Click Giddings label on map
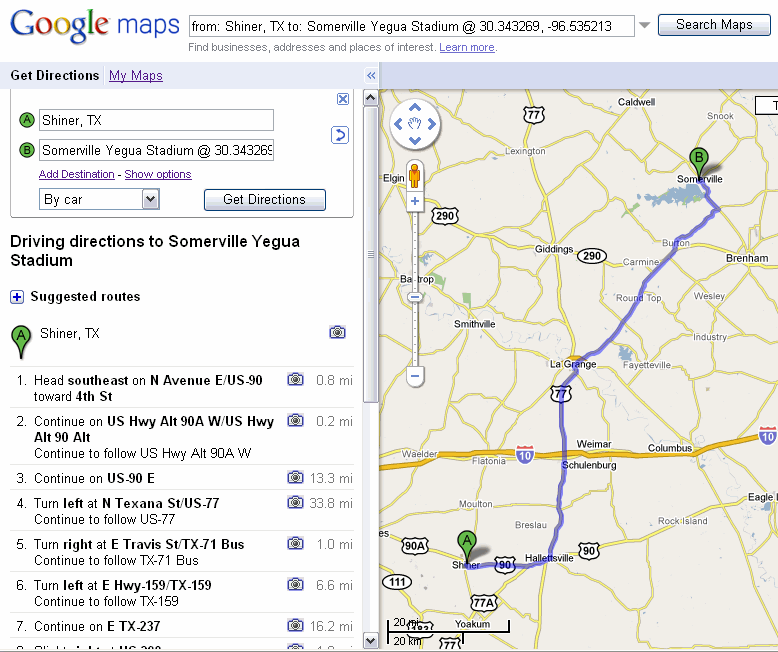The image size is (778, 652). point(554,249)
